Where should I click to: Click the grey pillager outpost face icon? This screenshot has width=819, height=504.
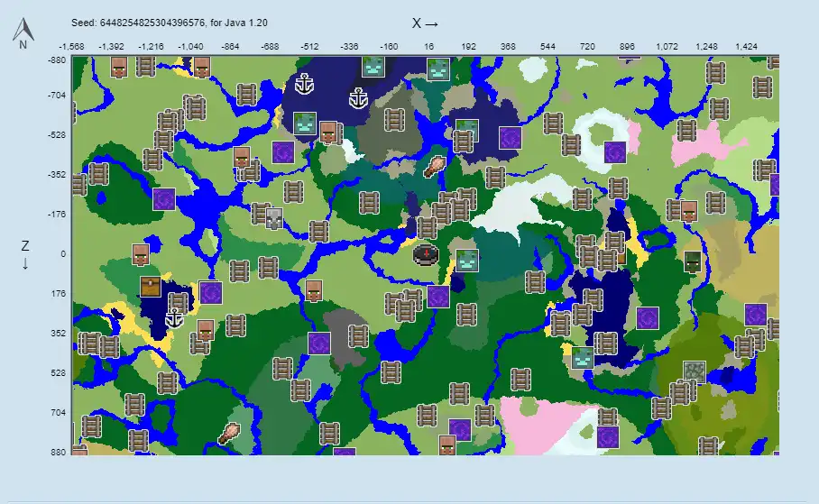point(273,218)
